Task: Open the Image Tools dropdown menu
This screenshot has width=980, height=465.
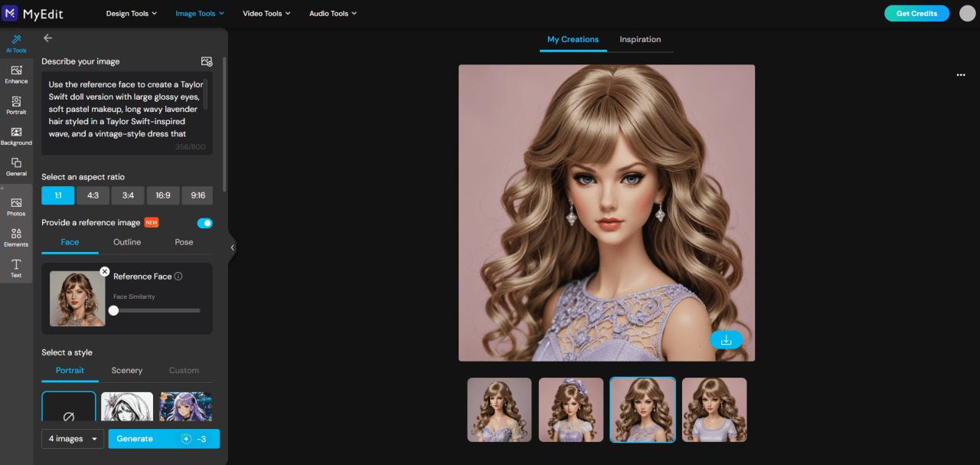Action: pyautogui.click(x=199, y=13)
